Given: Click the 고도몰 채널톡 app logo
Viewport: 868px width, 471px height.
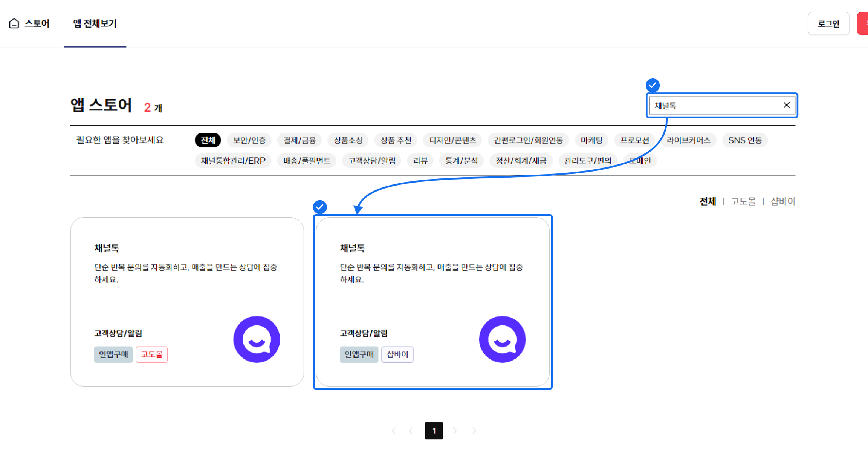Looking at the screenshot, I should click(257, 339).
